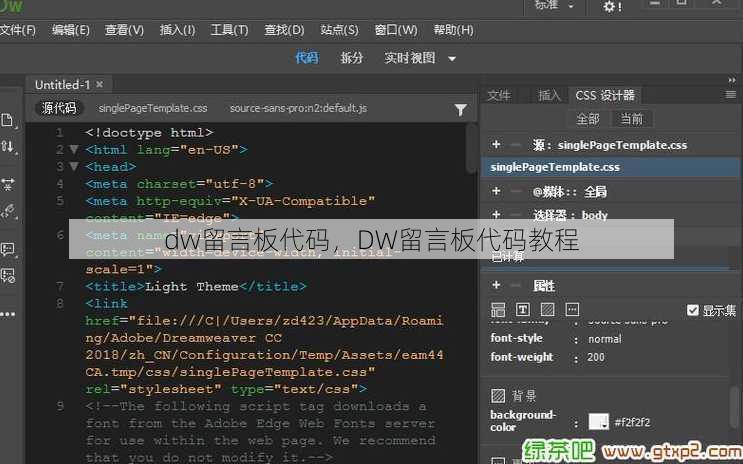Click the #f2f2f2 background-color value
Viewport: 743px width, 464px height.
(632, 422)
